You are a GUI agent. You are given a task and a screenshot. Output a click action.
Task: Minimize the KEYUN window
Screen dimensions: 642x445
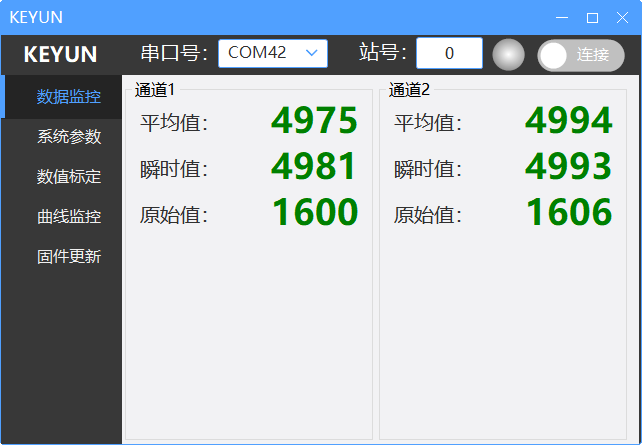tap(562, 18)
